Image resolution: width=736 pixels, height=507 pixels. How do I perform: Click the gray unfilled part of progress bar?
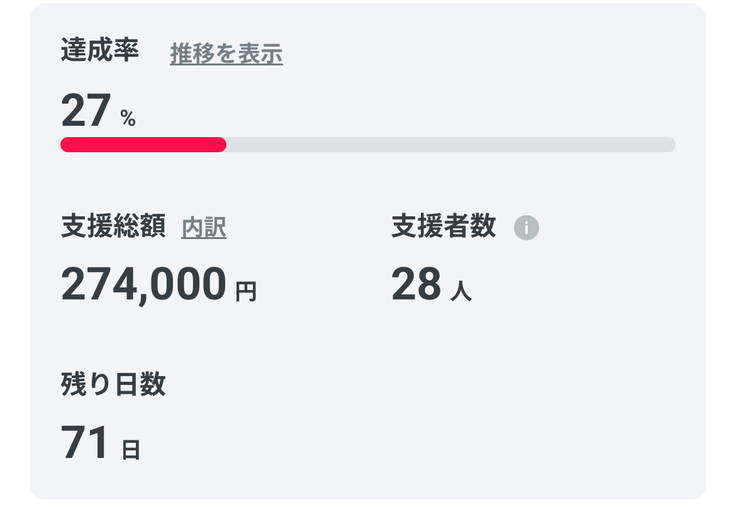click(450, 145)
